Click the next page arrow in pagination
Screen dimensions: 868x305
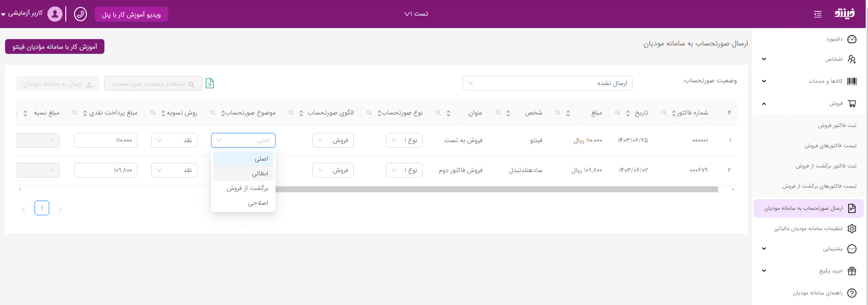[60, 210]
